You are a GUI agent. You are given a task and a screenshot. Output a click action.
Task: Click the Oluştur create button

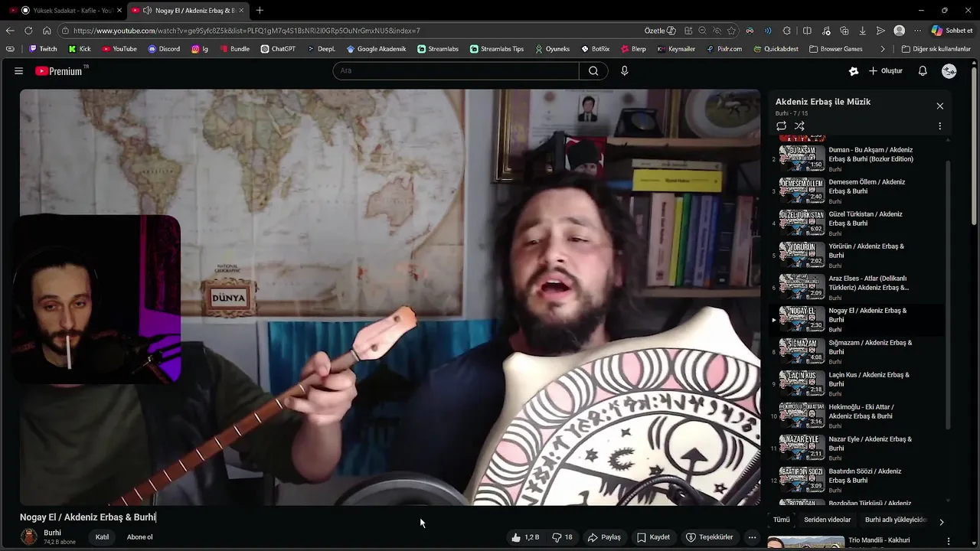tap(886, 70)
